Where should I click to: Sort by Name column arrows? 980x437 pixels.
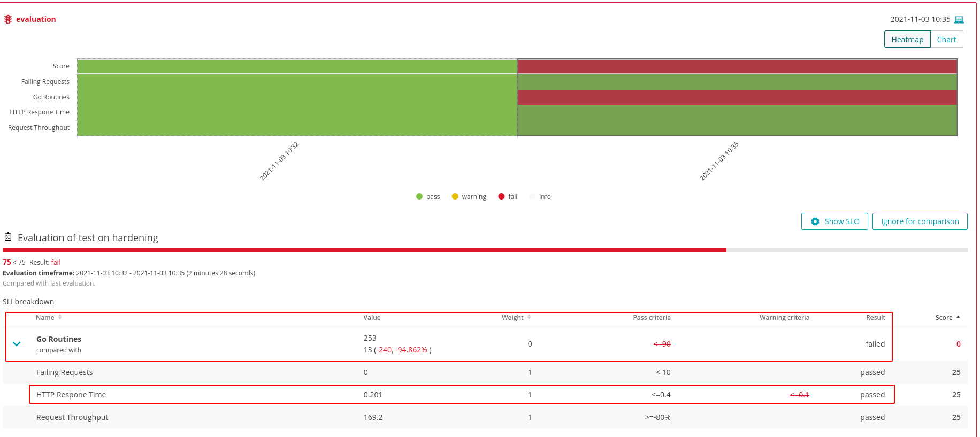tap(60, 317)
